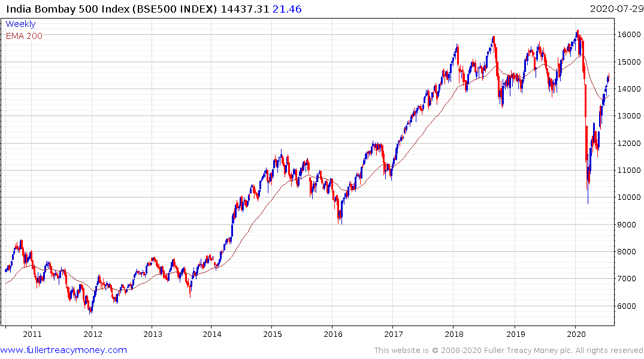Click the 11000 y-axis label
This screenshot has height=359, width=644.
pyautogui.click(x=629, y=171)
